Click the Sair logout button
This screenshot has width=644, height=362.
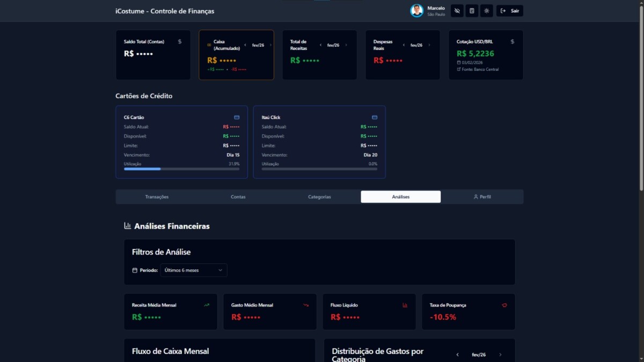point(509,11)
